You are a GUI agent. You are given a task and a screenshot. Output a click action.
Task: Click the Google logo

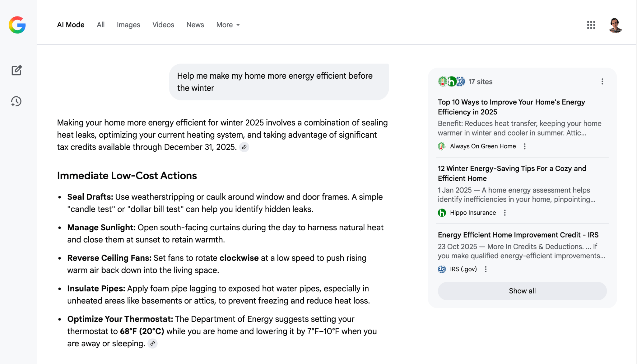click(x=17, y=25)
